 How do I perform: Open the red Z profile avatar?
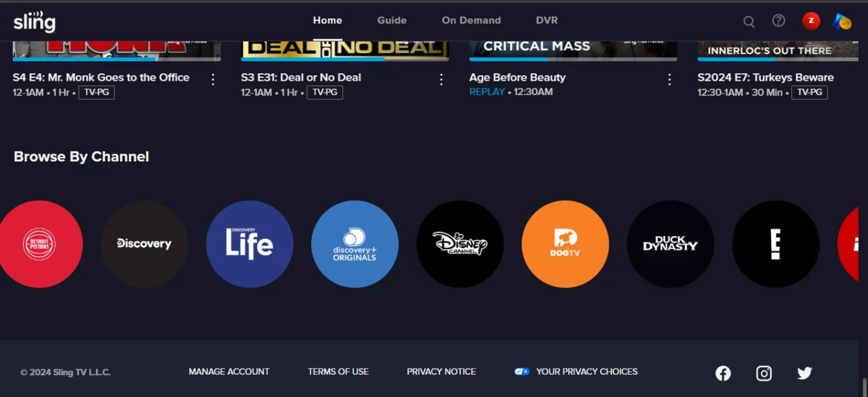pos(811,20)
